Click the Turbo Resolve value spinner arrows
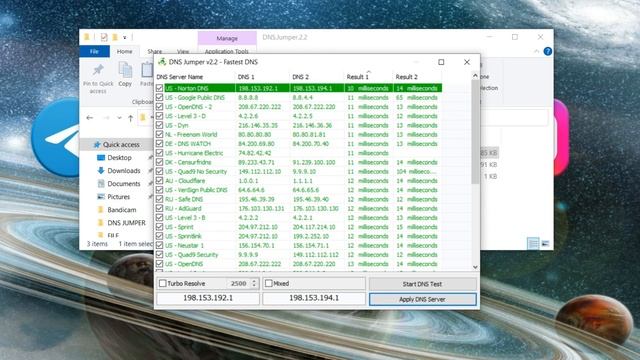The height and width of the screenshot is (360, 640). (254, 283)
